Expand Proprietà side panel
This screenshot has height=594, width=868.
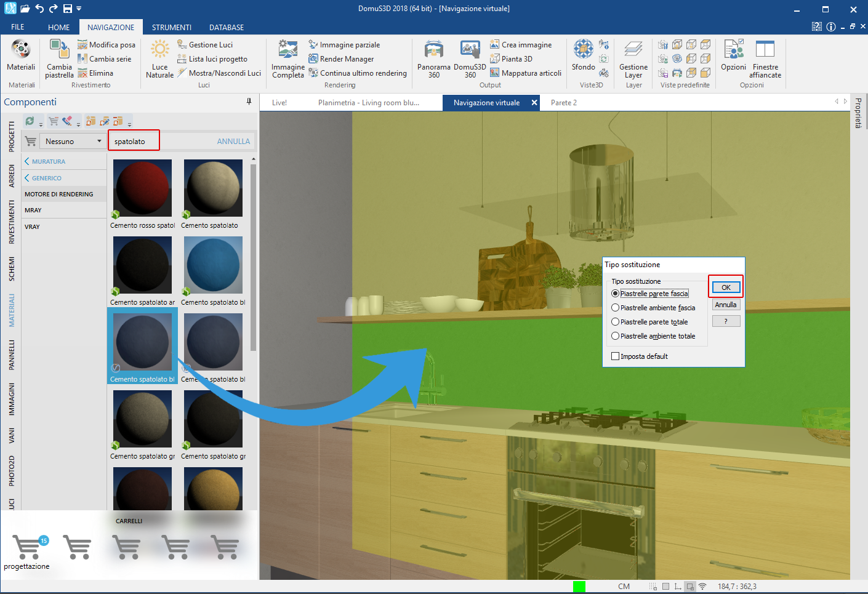click(858, 113)
